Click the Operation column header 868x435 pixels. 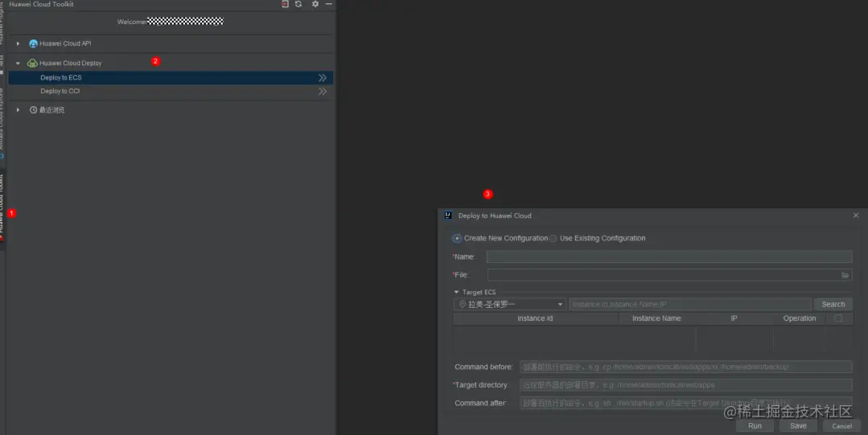[800, 318]
